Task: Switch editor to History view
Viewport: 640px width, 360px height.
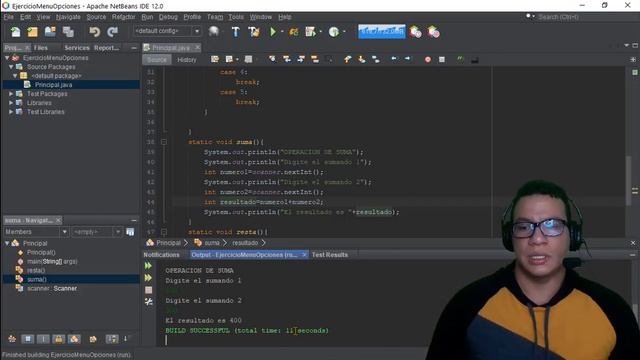Action: tap(187, 60)
